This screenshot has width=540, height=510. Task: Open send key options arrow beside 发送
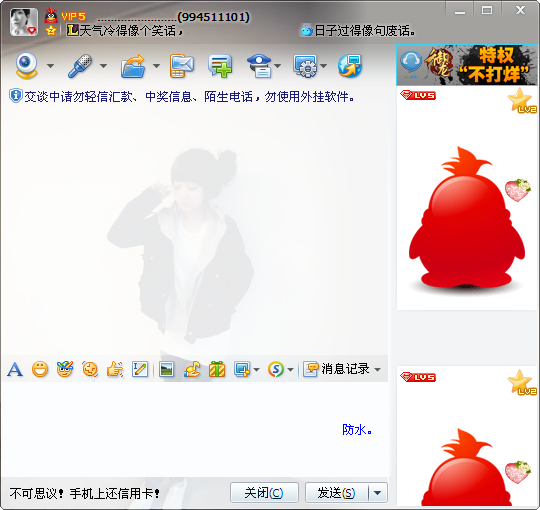click(378, 492)
